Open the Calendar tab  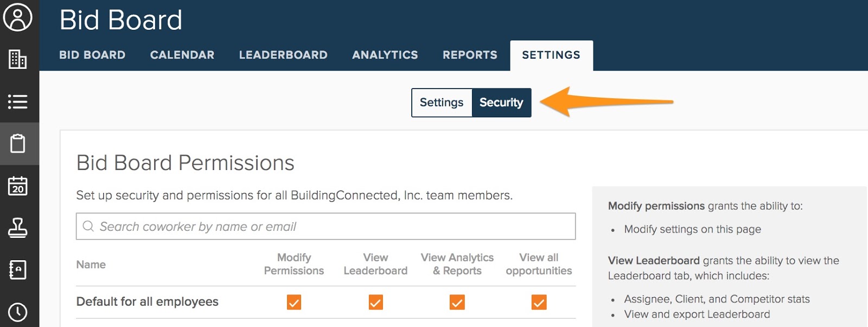coord(182,55)
